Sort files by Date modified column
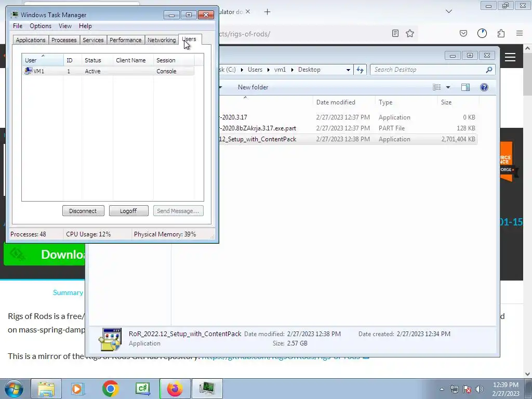 pyautogui.click(x=344, y=102)
